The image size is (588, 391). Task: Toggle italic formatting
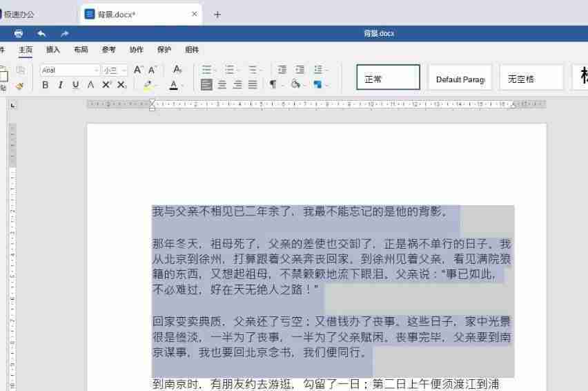60,85
